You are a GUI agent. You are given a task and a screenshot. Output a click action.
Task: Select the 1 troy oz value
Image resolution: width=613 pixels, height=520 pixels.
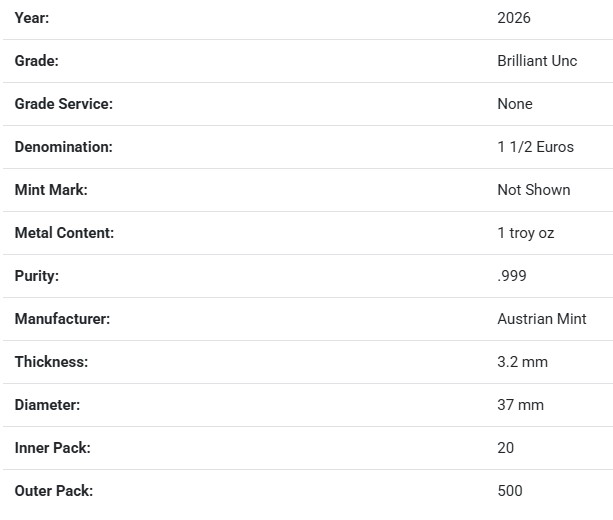pyautogui.click(x=526, y=233)
